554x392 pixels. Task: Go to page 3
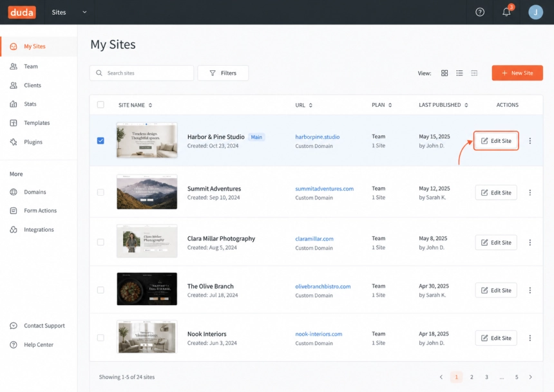click(486, 377)
